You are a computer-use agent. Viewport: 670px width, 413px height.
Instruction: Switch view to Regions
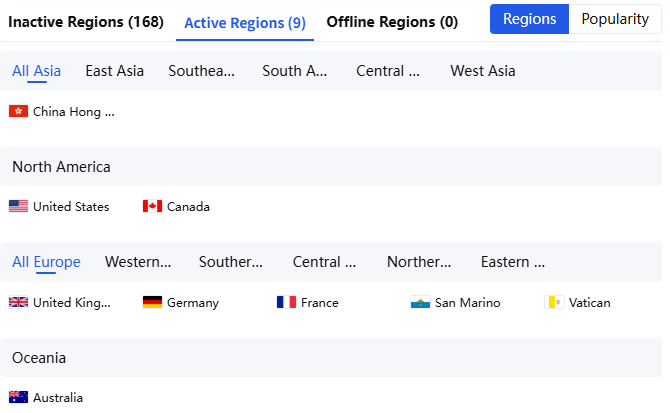[x=529, y=19]
